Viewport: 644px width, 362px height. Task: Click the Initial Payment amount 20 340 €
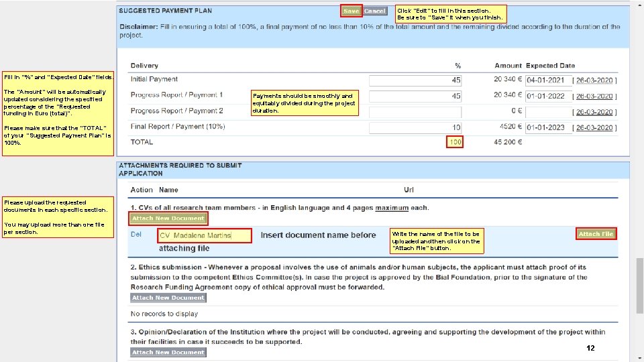(508, 79)
